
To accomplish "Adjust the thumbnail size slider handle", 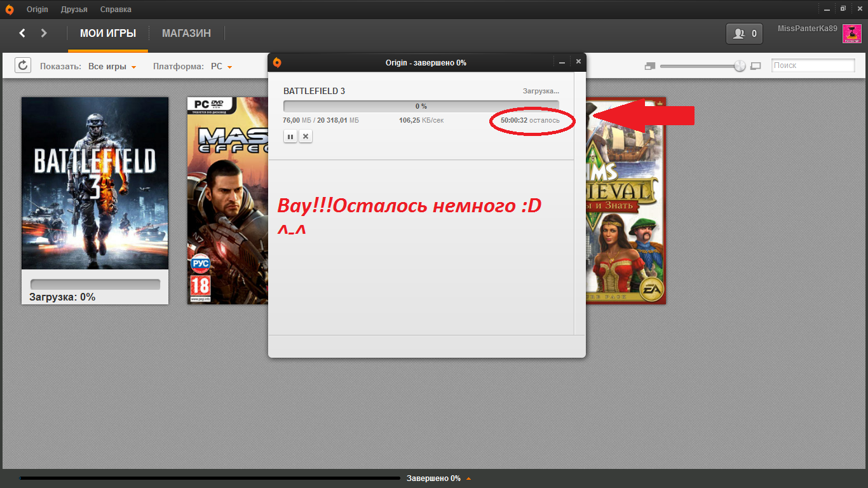I will point(740,65).
